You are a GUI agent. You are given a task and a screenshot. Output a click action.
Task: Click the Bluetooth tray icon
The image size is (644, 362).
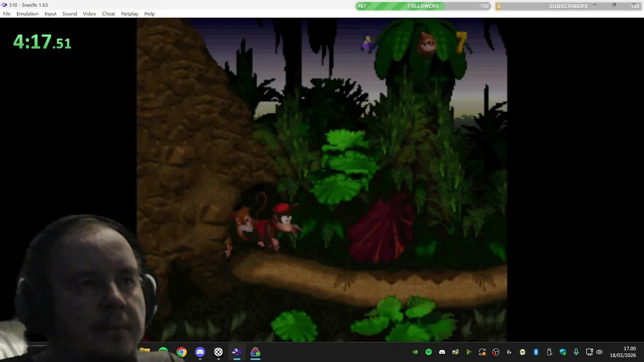click(536, 352)
